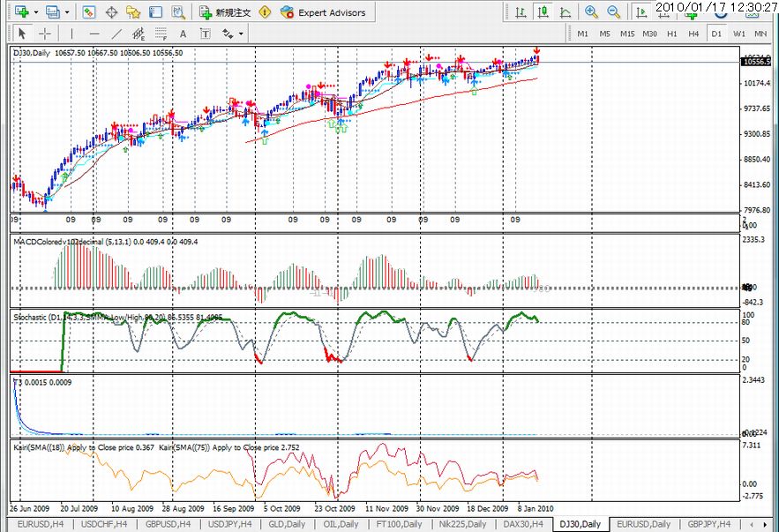Toggle the Data Window crosshair icon

[x=111, y=12]
